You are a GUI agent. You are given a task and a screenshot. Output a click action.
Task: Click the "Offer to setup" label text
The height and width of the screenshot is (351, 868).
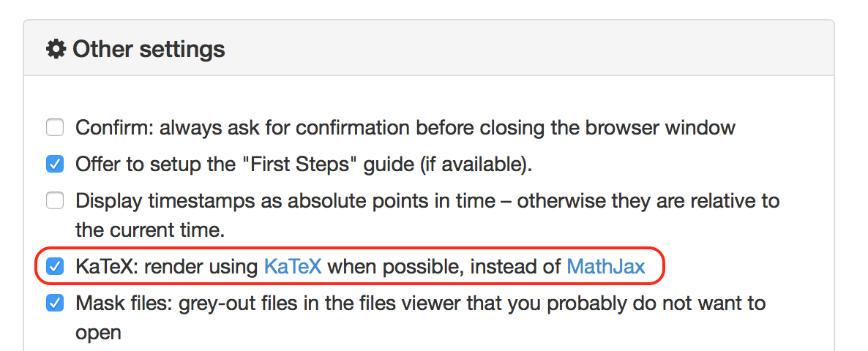[139, 165]
